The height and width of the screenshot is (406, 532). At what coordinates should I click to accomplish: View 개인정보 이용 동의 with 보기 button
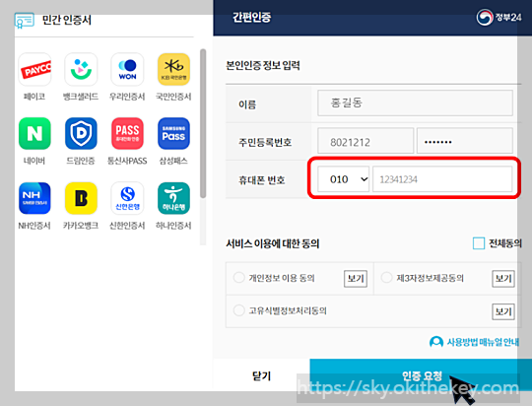tap(356, 279)
